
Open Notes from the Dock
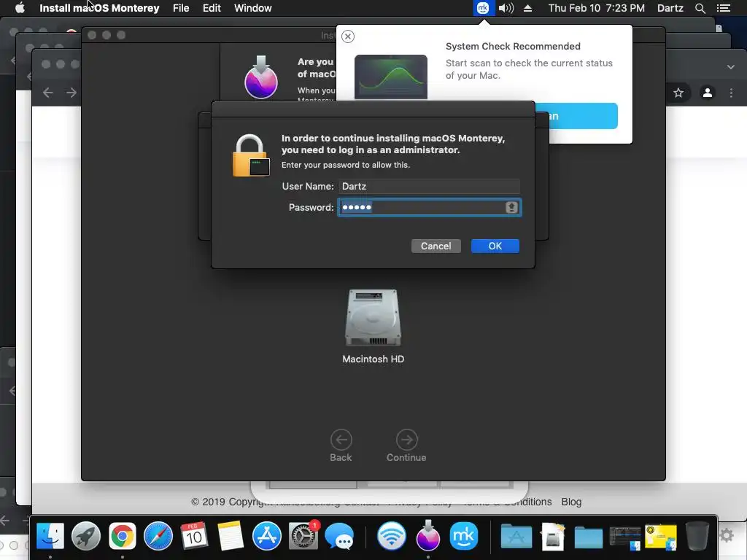231,536
